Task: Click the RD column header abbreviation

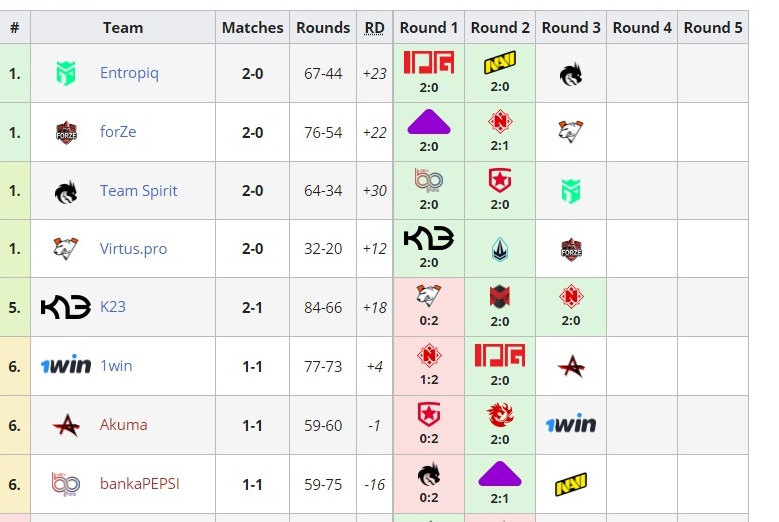Action: click(374, 28)
